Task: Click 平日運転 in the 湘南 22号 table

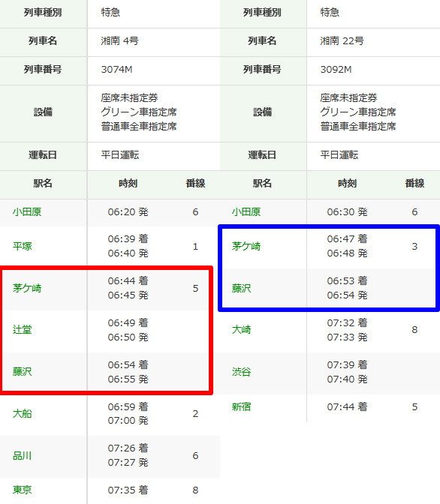Action: click(x=339, y=155)
